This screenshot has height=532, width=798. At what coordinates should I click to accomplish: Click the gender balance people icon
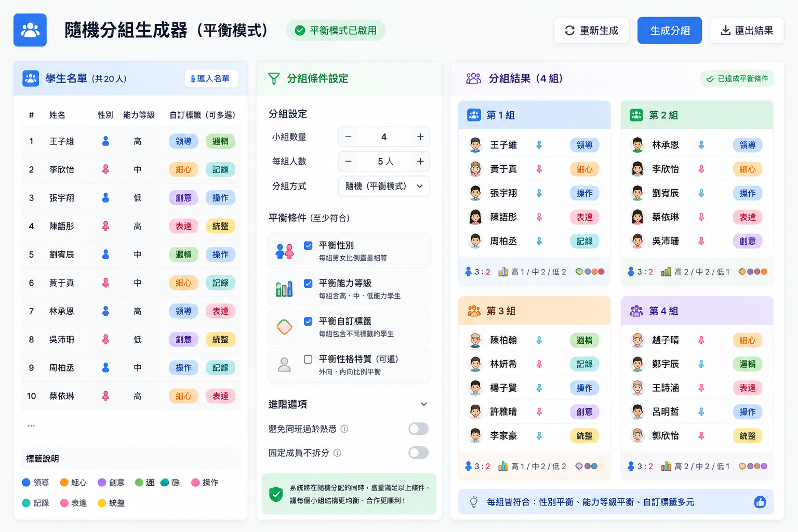click(x=285, y=251)
